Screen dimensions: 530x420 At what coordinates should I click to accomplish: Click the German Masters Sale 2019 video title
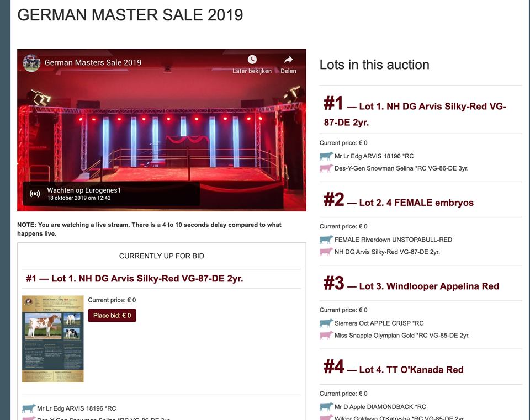click(93, 62)
